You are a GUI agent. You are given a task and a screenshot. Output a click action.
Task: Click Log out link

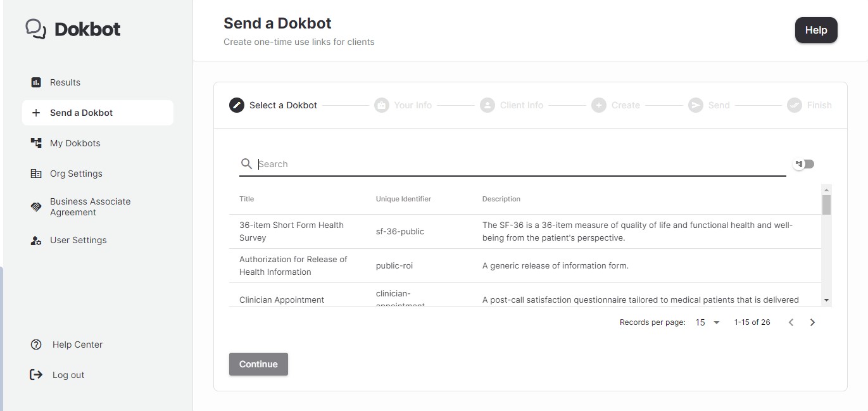[x=68, y=375]
